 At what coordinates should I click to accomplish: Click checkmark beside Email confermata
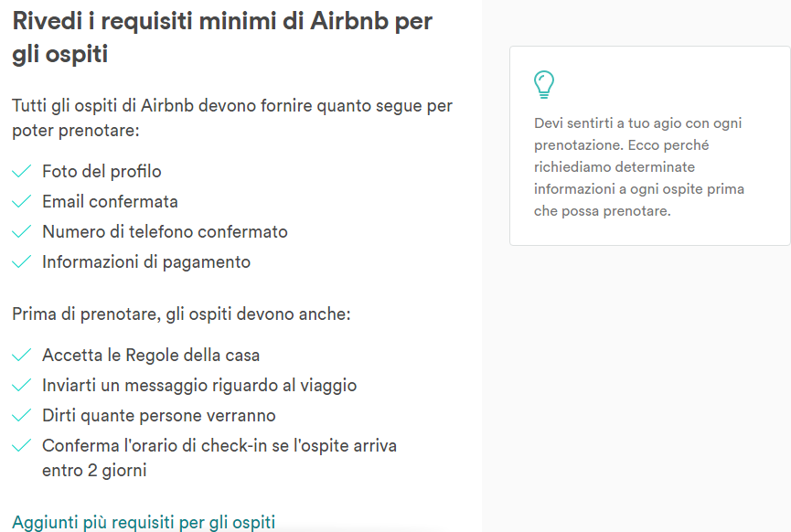[22, 202]
